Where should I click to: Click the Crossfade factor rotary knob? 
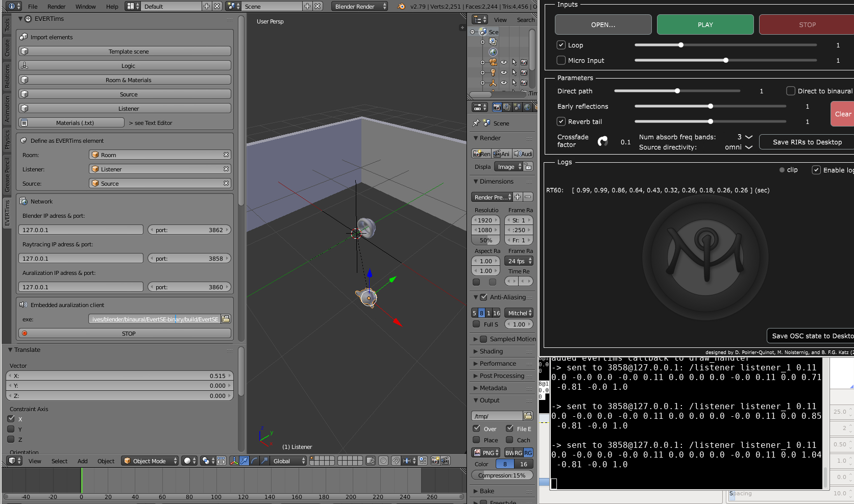[x=603, y=141]
